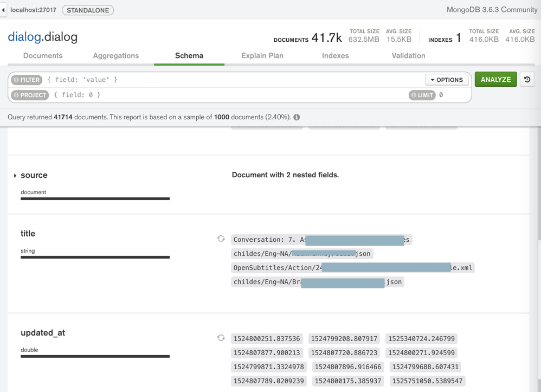Open the Explain Plan tab
Image resolution: width=541 pixels, height=392 pixels.
pos(262,56)
